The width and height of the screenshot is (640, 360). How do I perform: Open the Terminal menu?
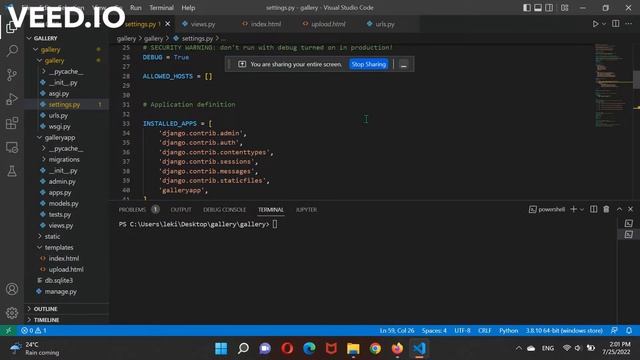pyautogui.click(x=161, y=8)
